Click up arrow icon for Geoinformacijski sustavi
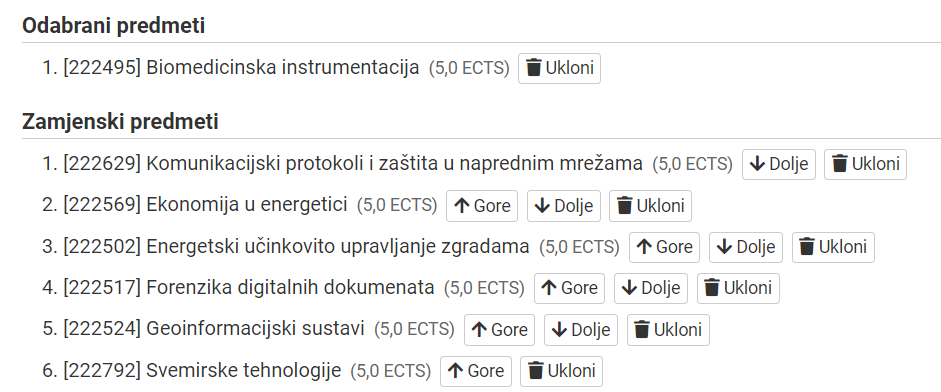This screenshot has height=392, width=941. coord(478,330)
